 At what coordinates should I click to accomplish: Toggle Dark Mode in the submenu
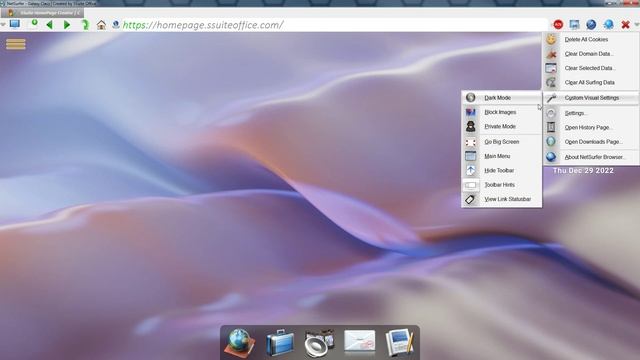click(502, 98)
